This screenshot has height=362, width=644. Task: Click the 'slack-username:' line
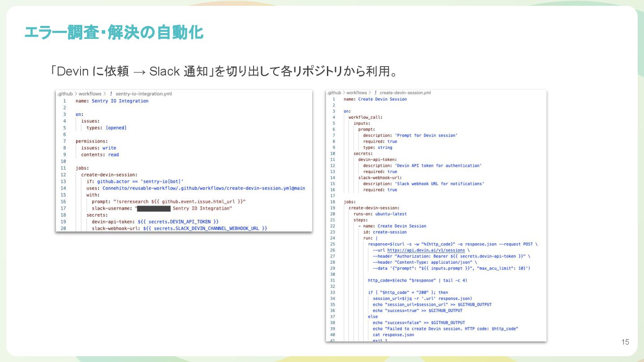tap(162, 208)
